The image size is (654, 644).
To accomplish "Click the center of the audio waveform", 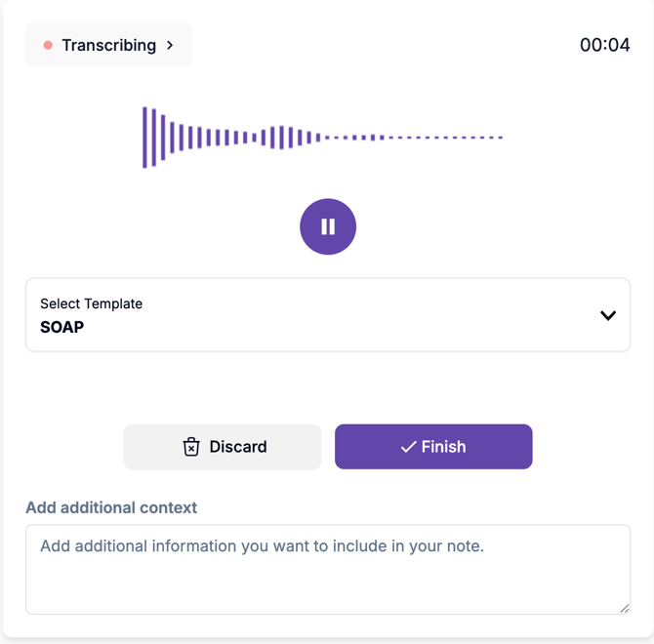I will (322, 138).
